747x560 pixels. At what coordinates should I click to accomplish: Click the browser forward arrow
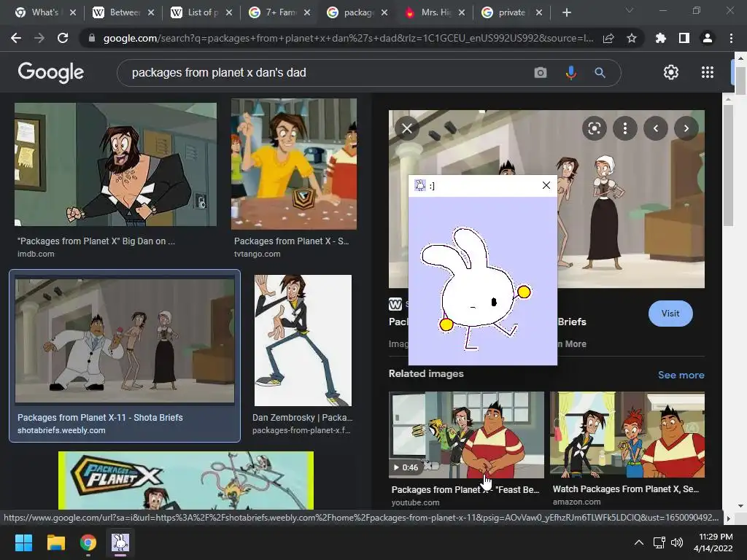[x=39, y=38]
